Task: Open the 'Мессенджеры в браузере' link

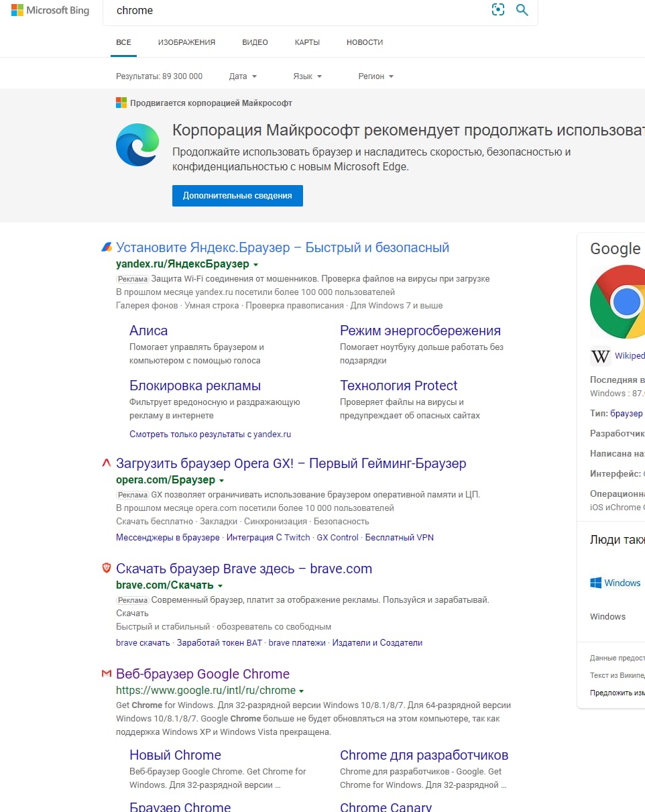Action: point(168,537)
